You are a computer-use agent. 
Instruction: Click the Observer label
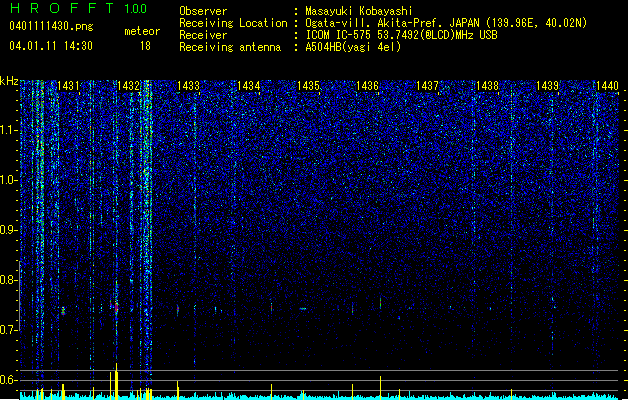click(203, 11)
